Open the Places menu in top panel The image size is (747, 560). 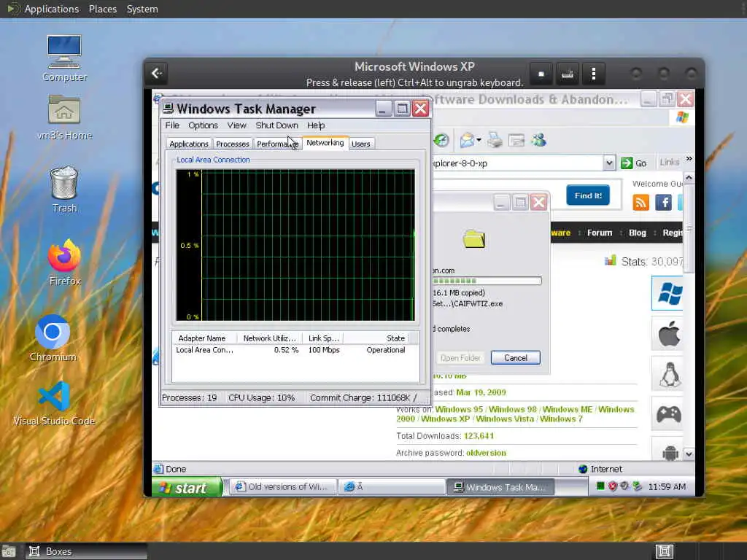[x=102, y=9]
